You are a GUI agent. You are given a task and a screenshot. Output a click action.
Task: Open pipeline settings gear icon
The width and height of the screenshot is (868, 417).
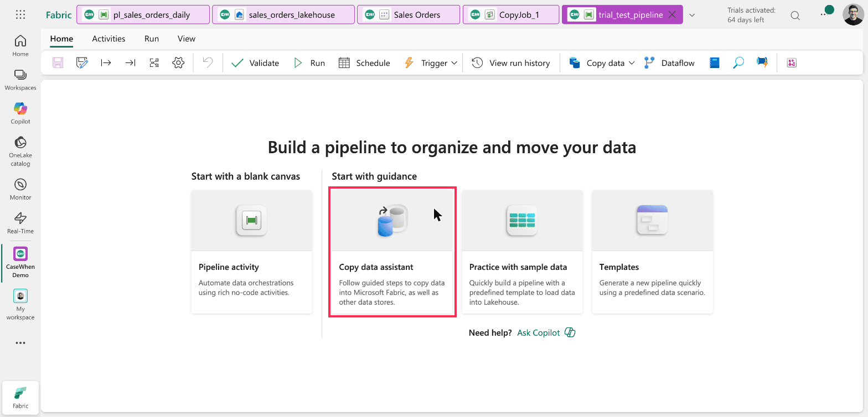click(178, 63)
